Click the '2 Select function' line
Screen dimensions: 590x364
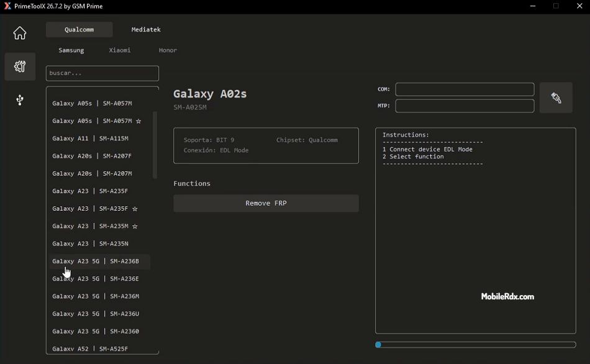click(x=413, y=157)
